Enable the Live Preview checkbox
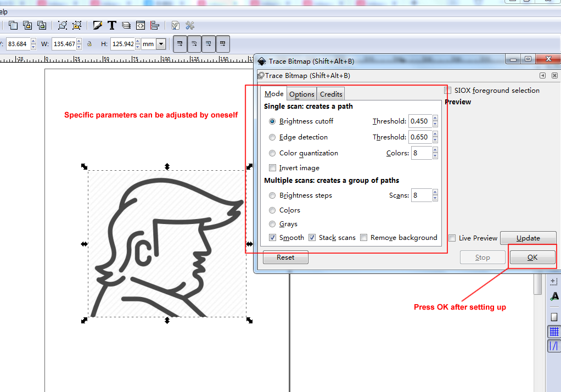Viewport: 561px width, 392px height. coord(452,238)
